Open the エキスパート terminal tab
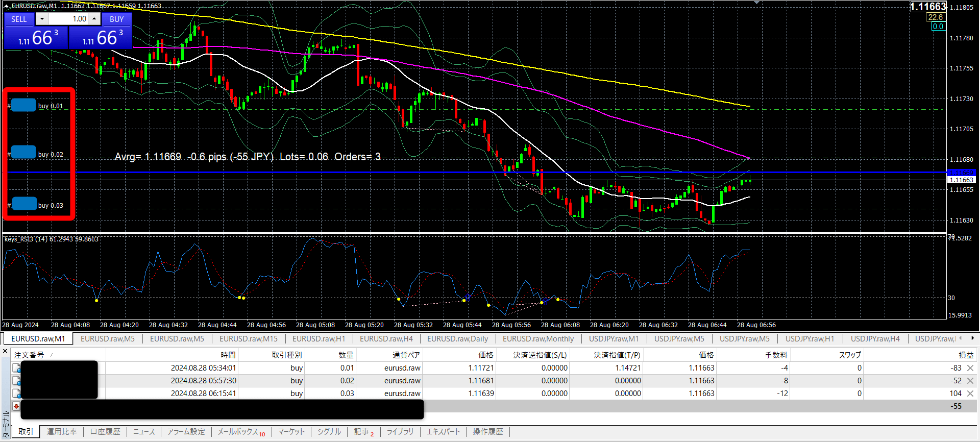980x442 pixels. 444,432
